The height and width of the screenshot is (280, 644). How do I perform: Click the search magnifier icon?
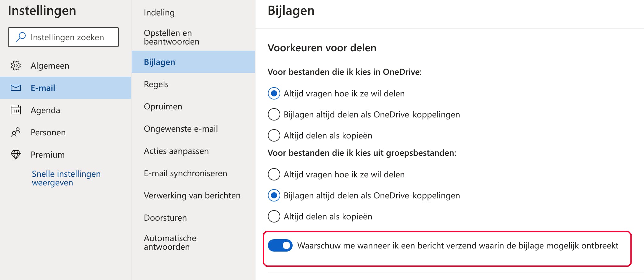coord(21,37)
